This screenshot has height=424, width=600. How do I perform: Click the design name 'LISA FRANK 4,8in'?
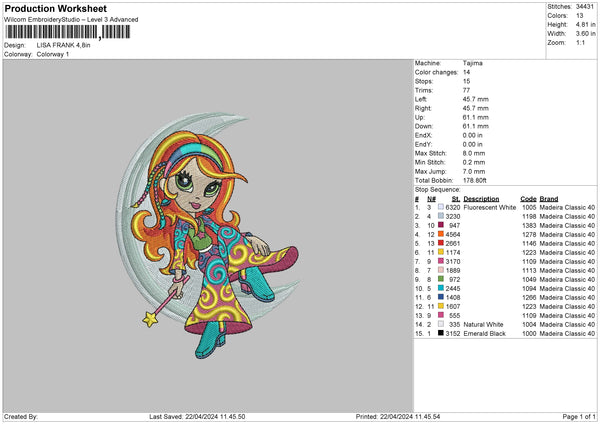(x=64, y=45)
